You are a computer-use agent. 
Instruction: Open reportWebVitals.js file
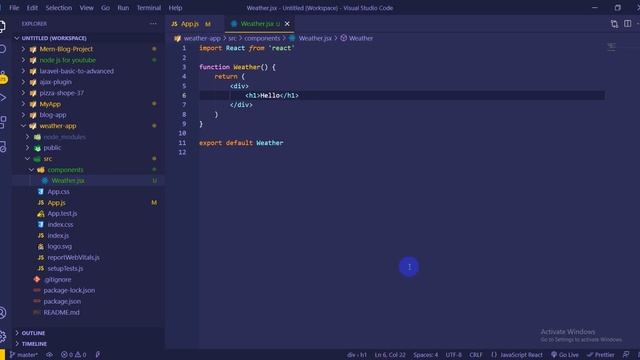(x=73, y=258)
